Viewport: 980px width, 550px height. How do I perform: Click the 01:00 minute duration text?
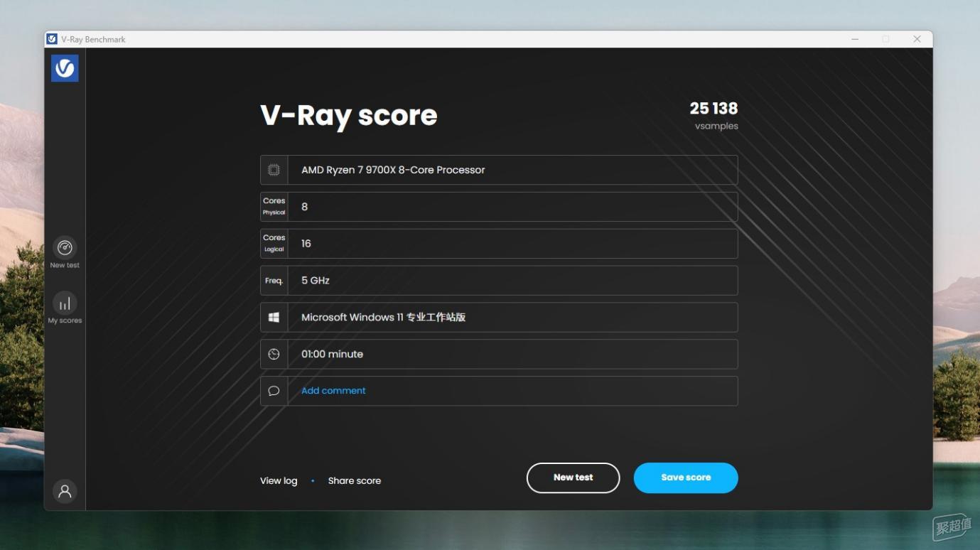click(332, 354)
